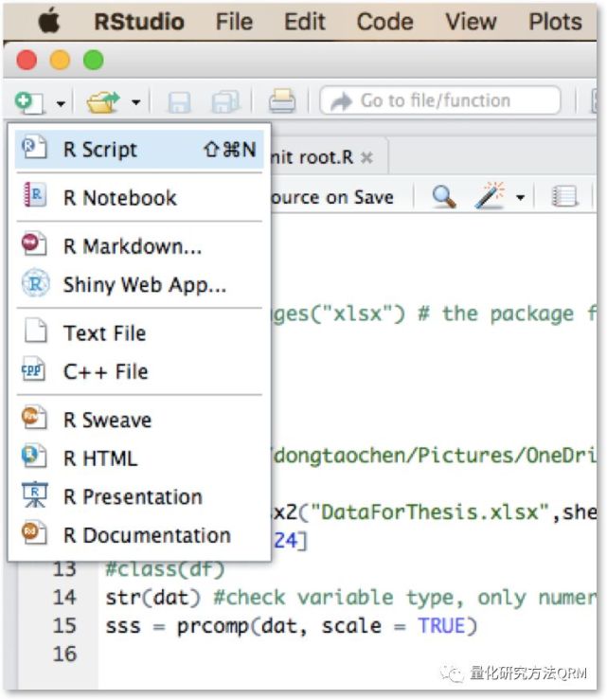Click the New File plus icon
607x700 pixels.
coord(28,101)
